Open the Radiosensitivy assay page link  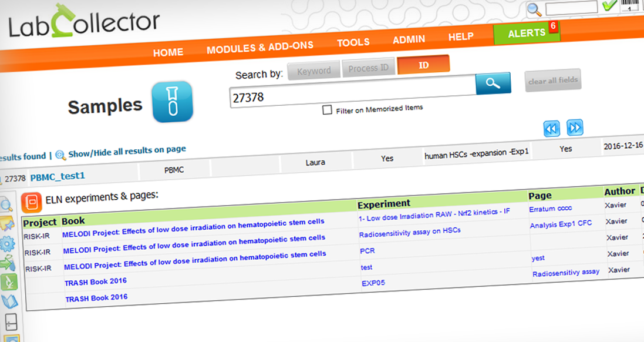[x=566, y=273]
